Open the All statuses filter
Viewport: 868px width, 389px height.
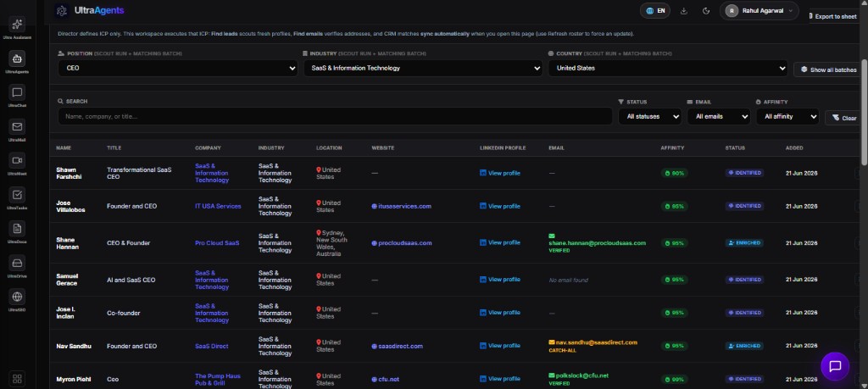[649, 116]
